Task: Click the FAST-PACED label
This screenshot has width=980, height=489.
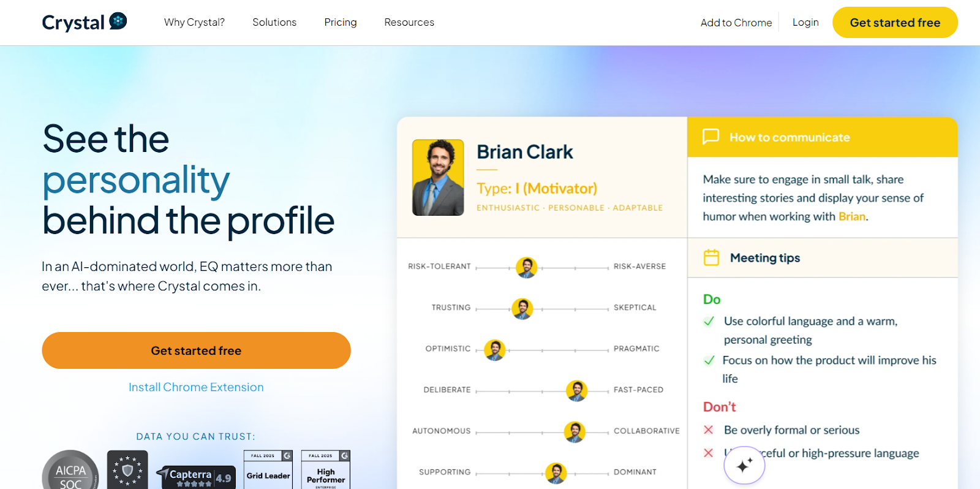Action: [638, 390]
